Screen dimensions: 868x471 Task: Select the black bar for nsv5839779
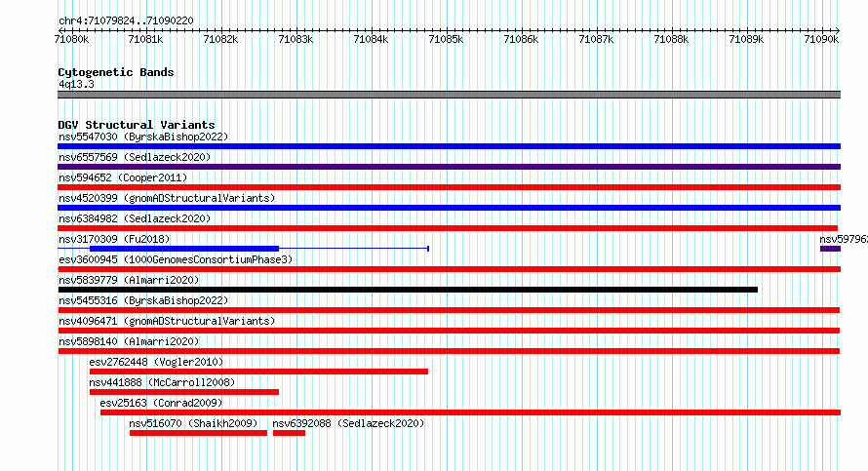(x=408, y=290)
